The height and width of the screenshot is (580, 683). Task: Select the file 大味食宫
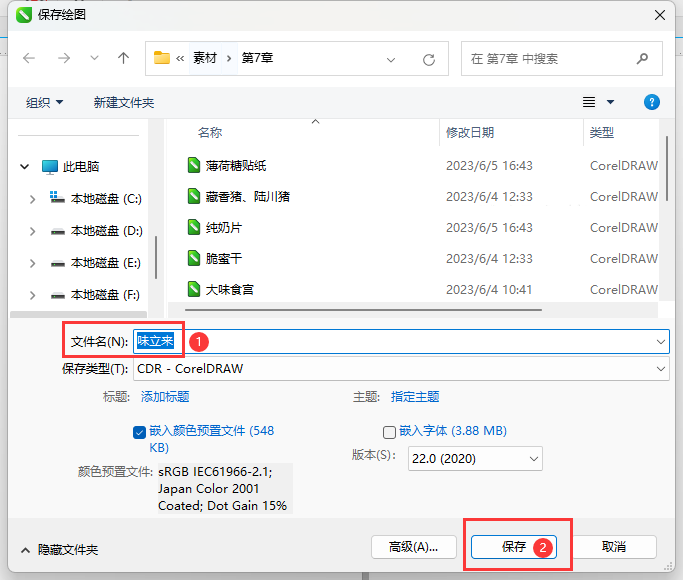[x=230, y=290]
